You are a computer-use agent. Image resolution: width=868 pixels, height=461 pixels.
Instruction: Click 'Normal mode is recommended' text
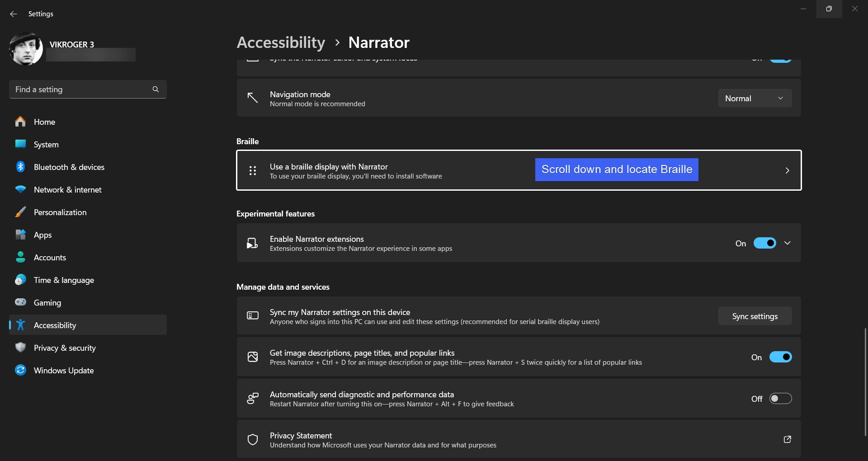(317, 104)
